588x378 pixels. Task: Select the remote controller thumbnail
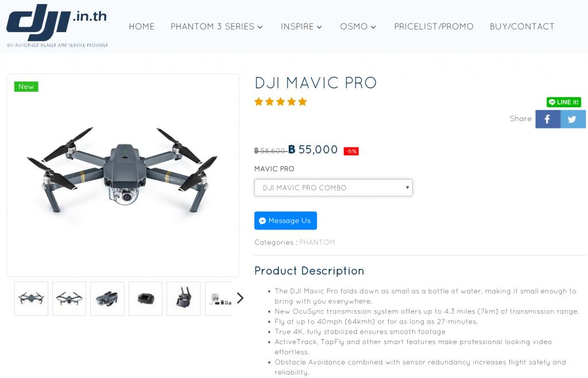[x=183, y=299]
